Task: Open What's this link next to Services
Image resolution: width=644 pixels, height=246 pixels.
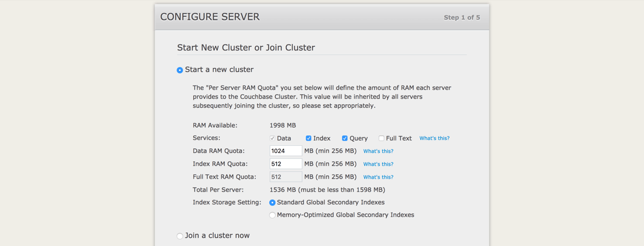Action: (x=434, y=138)
